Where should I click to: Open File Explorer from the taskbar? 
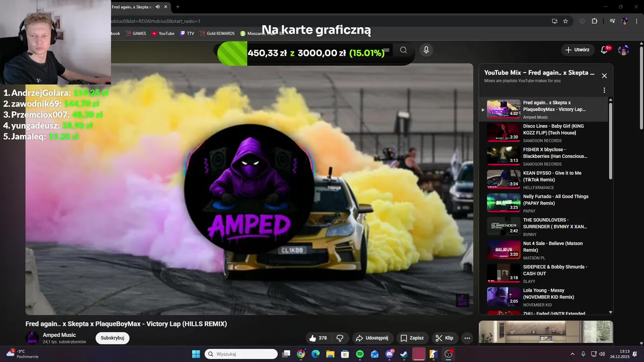pos(330,354)
